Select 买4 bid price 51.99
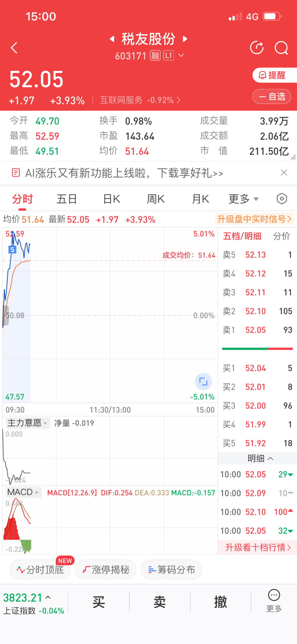297x644 pixels. pos(256,424)
